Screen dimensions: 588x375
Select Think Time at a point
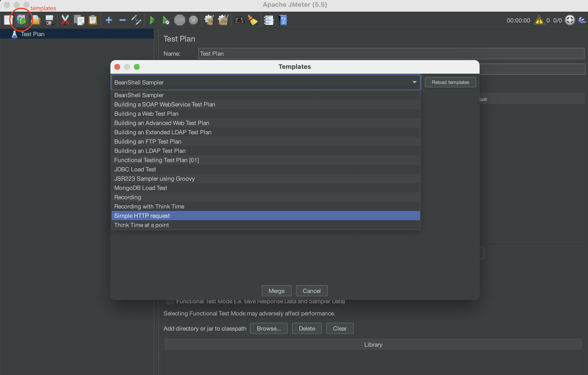tap(266, 225)
